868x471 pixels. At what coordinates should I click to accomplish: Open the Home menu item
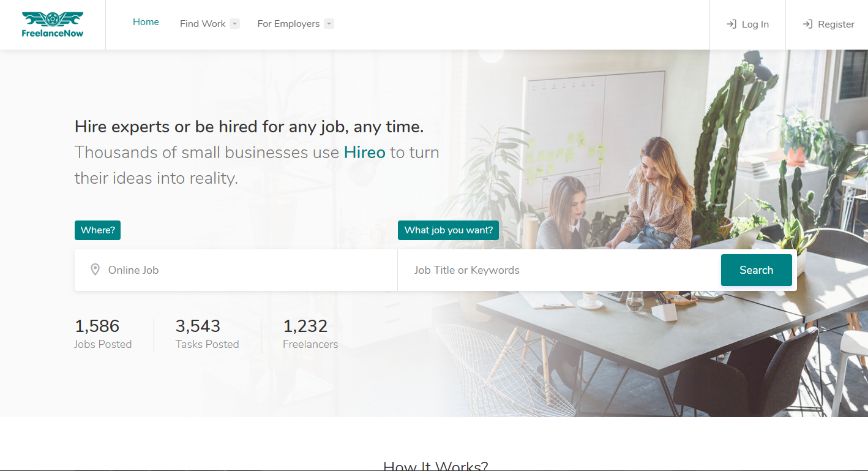(x=146, y=22)
